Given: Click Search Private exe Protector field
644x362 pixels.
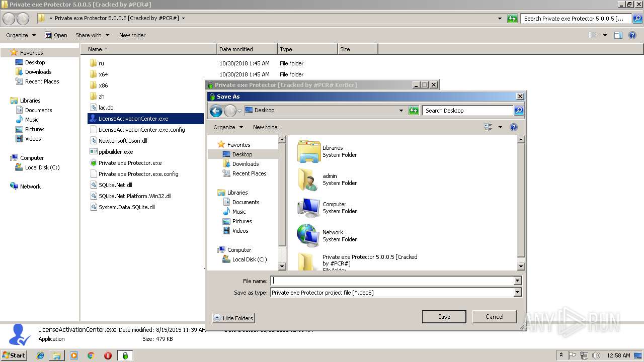Looking at the screenshot, I should [576, 19].
